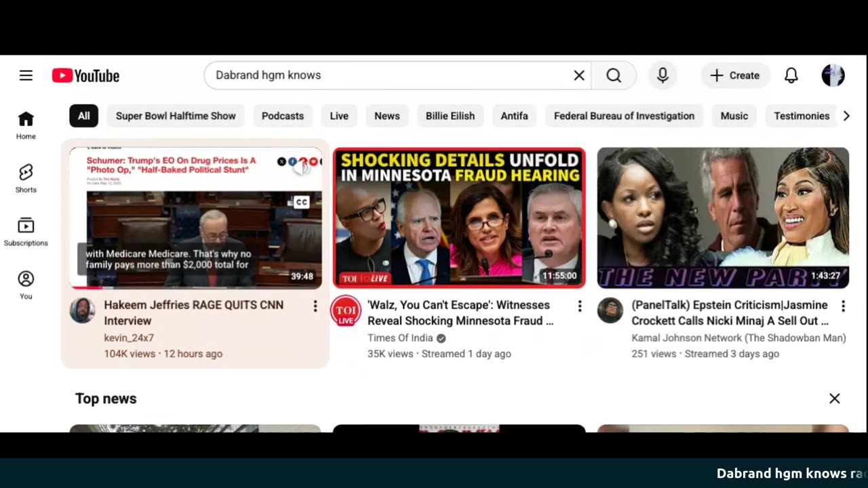Open the notifications bell

pos(791,75)
